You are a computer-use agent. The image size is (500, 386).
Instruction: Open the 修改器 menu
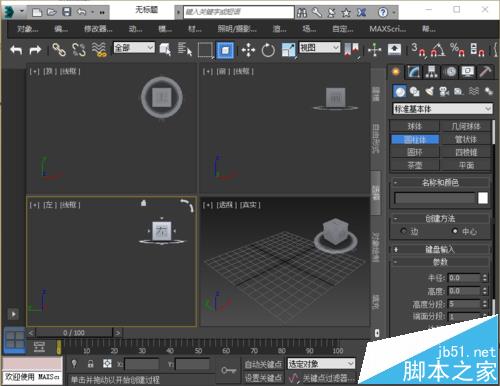click(98, 29)
